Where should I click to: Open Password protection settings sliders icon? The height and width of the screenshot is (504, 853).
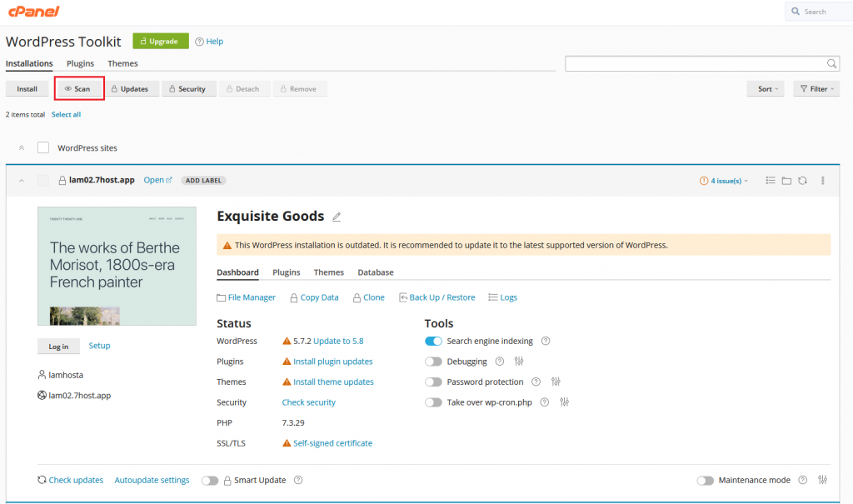point(556,382)
